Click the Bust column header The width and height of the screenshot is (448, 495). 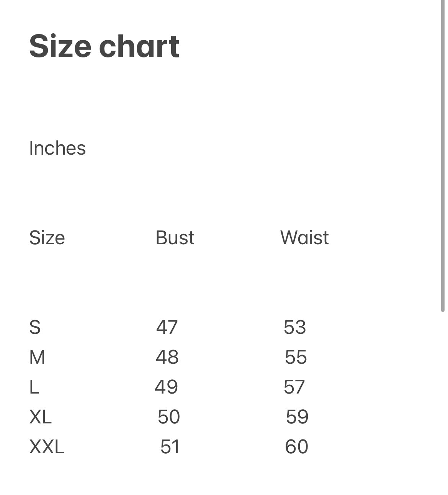175,238
